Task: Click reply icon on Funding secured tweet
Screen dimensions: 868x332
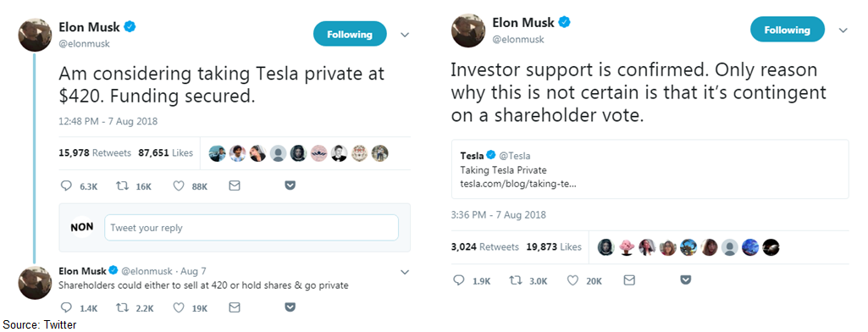Action: [67, 186]
